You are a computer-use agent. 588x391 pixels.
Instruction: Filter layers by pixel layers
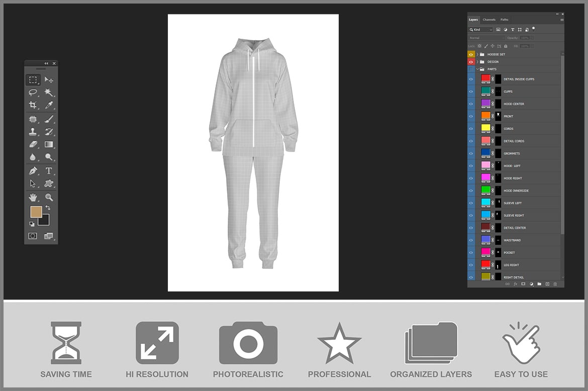[x=499, y=30]
